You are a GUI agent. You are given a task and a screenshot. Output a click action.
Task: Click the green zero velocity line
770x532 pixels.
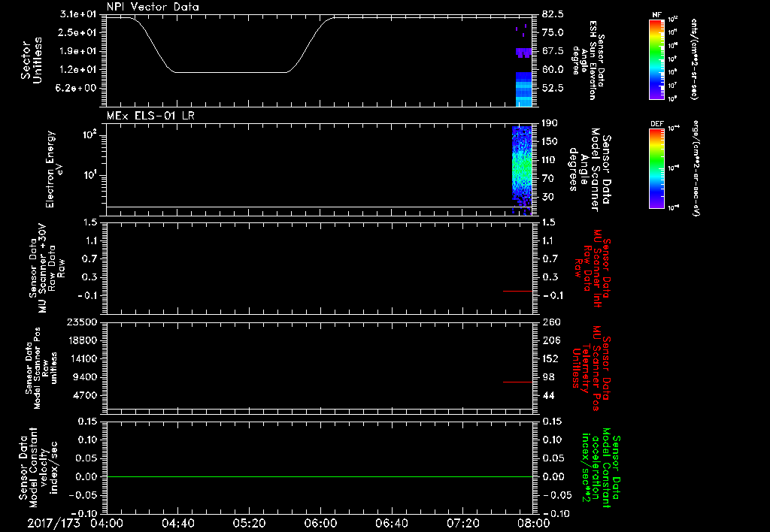320,476
